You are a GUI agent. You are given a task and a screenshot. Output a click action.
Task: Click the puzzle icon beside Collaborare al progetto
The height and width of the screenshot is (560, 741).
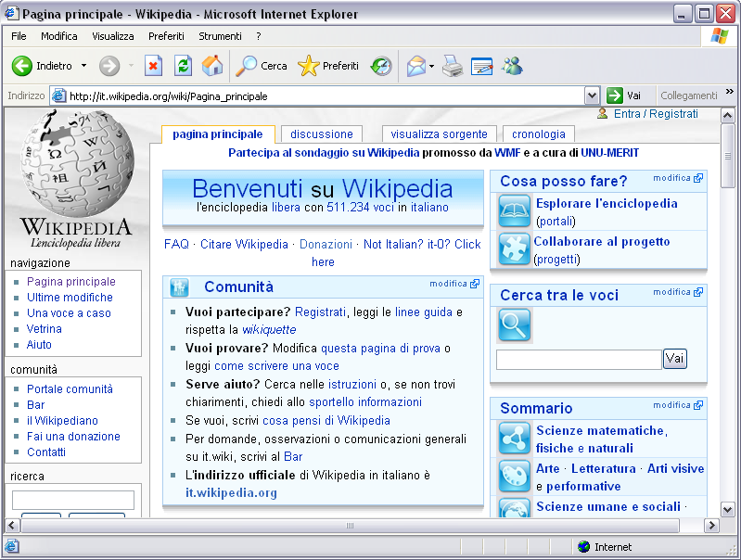point(515,249)
